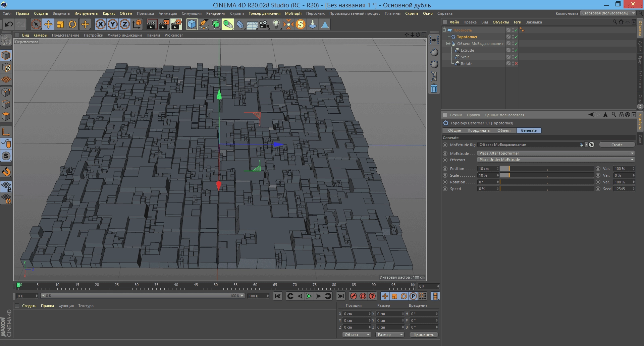Toggle Y axis lock

coord(113,24)
